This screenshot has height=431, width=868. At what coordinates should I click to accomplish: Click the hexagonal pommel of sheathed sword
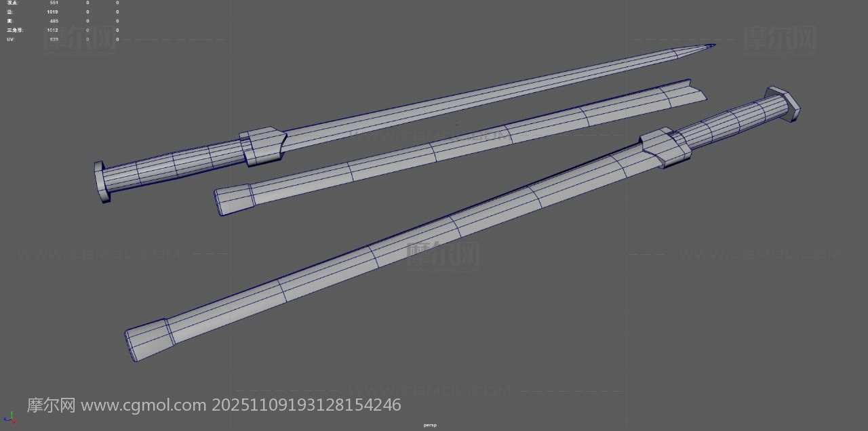(x=783, y=104)
